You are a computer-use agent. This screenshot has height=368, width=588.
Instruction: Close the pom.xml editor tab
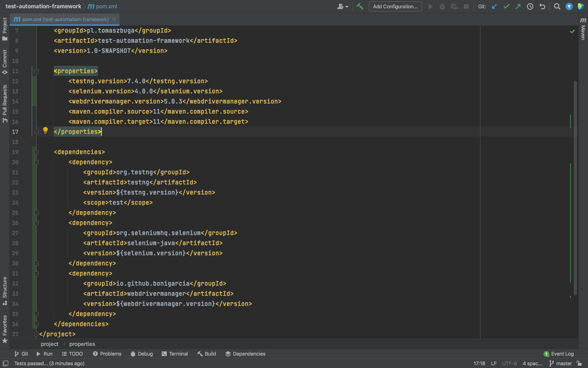pos(114,19)
